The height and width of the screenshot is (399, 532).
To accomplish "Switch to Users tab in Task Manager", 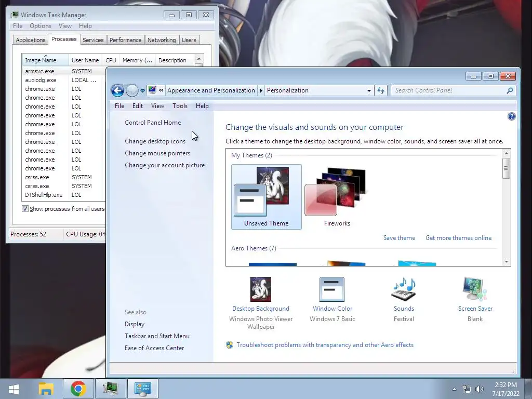I will click(189, 40).
